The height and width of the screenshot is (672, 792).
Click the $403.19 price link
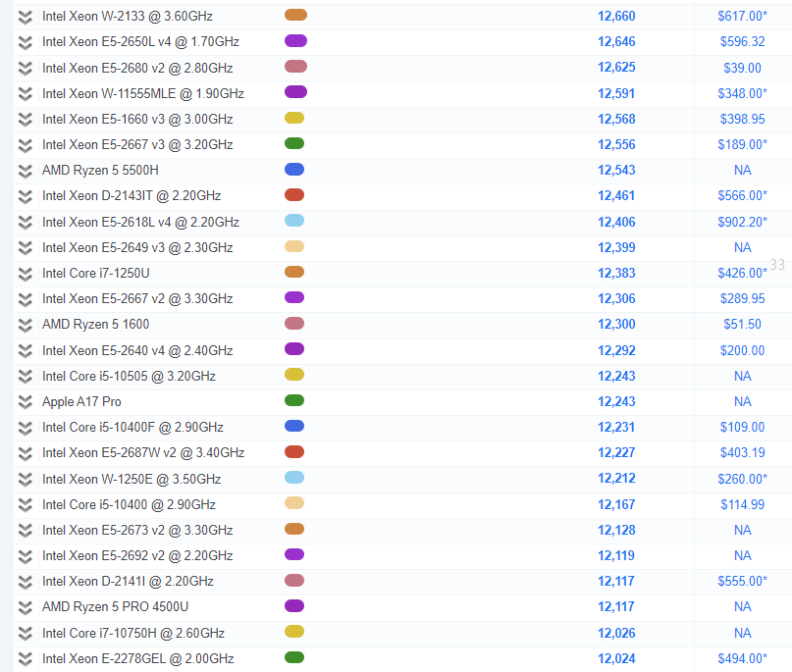point(743,453)
